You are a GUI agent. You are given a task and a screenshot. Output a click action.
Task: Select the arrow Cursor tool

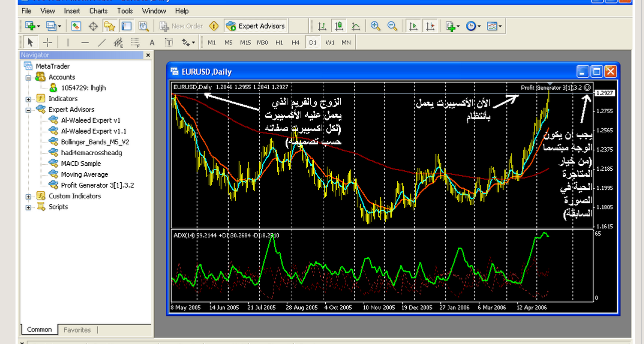tap(31, 43)
